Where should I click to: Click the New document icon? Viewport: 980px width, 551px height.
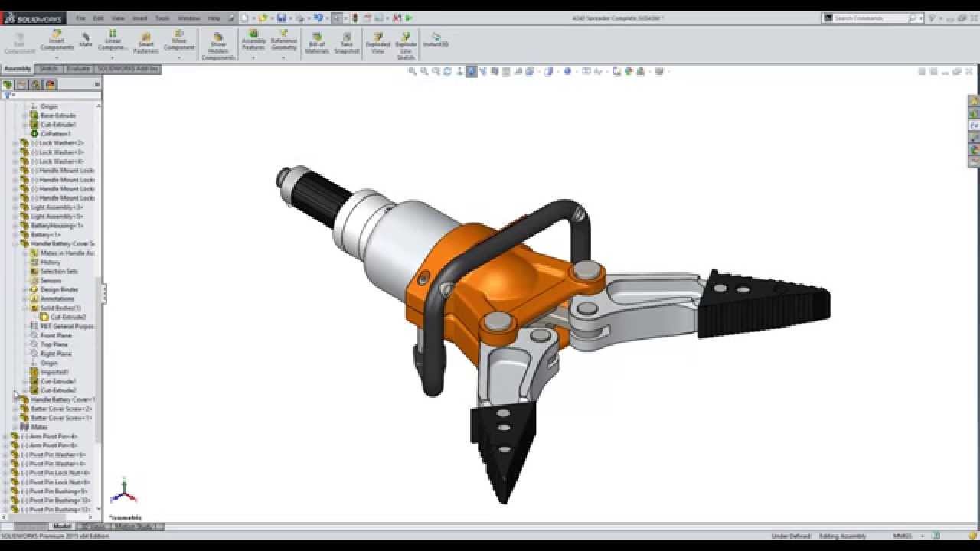[x=244, y=18]
